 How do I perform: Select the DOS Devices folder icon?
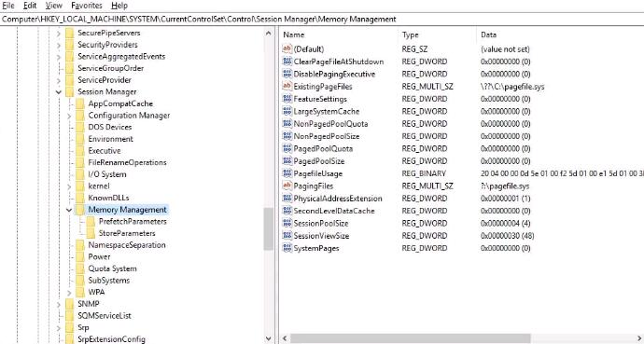coord(80,127)
